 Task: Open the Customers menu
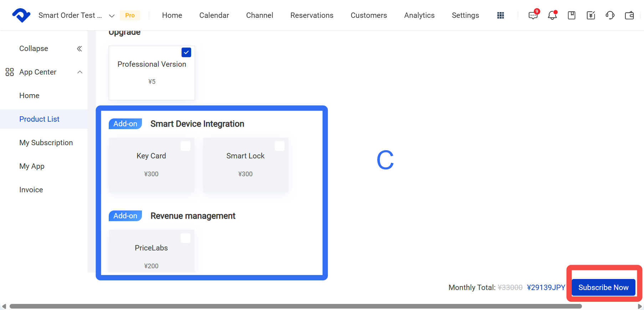(x=369, y=15)
